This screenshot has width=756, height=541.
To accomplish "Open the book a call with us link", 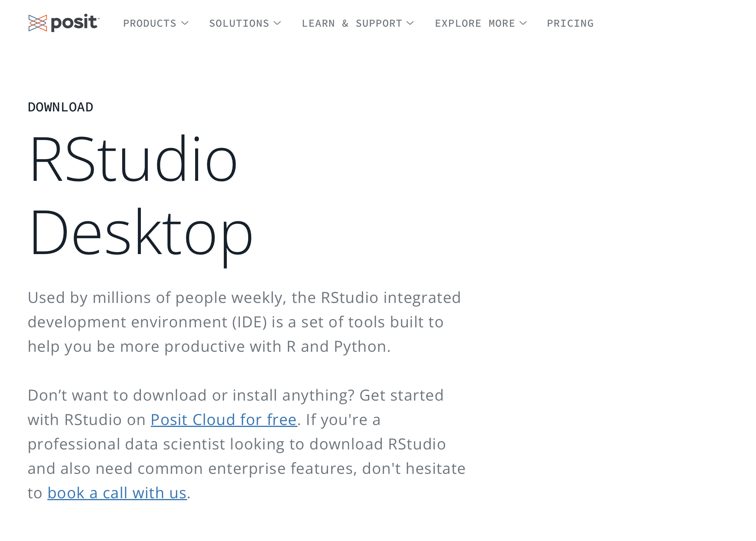I will [x=117, y=493].
